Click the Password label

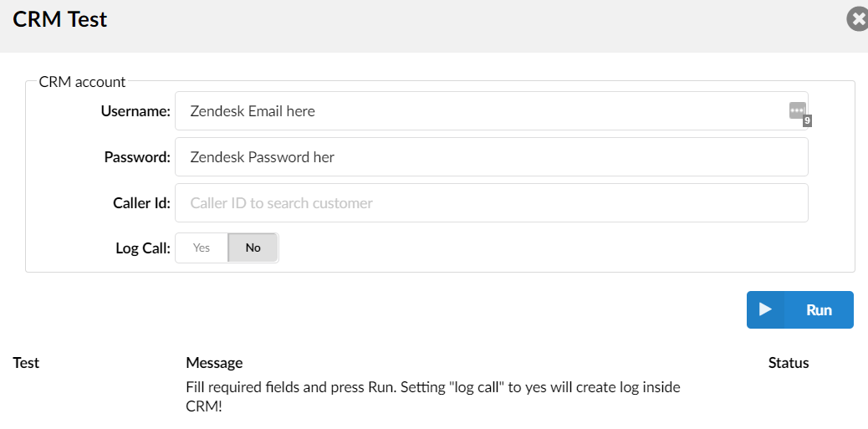click(137, 157)
